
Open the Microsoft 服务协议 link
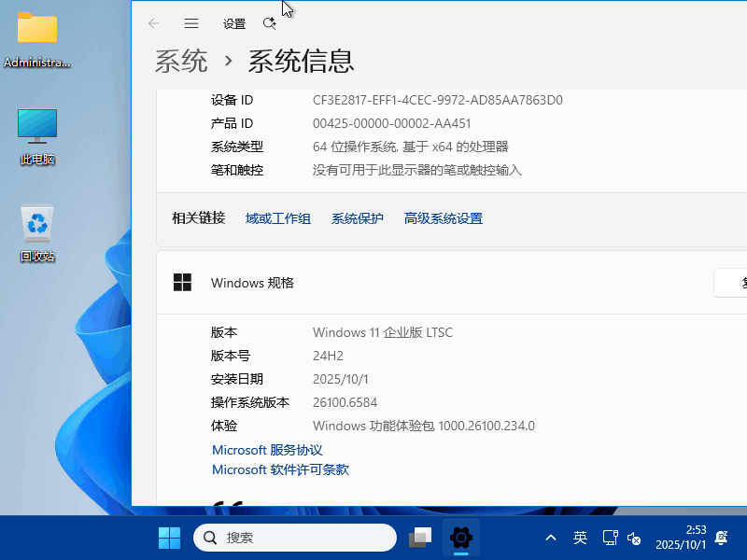click(x=266, y=450)
